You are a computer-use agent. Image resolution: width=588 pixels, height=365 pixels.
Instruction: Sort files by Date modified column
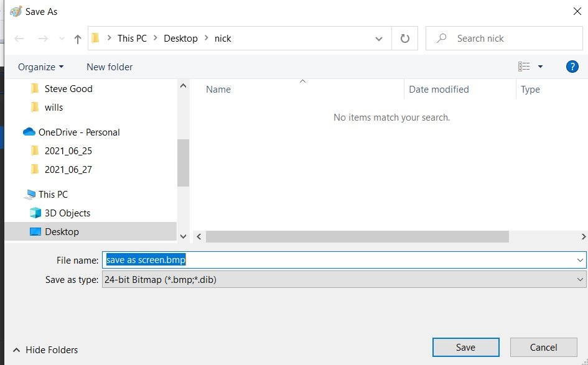pyautogui.click(x=439, y=89)
